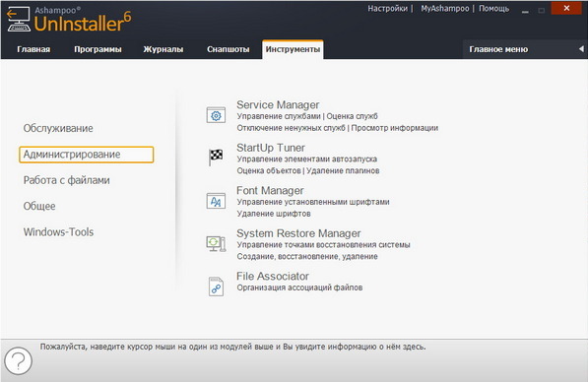Viewport: 588px width, 382px height.
Task: Click 'Управление установленными шрифтами' text
Action: click(313, 202)
